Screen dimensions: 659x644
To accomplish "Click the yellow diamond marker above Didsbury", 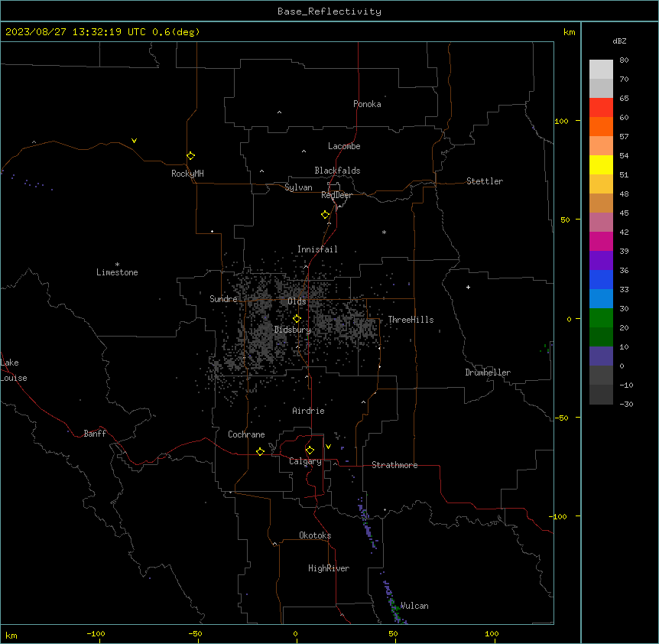I will 297,319.
